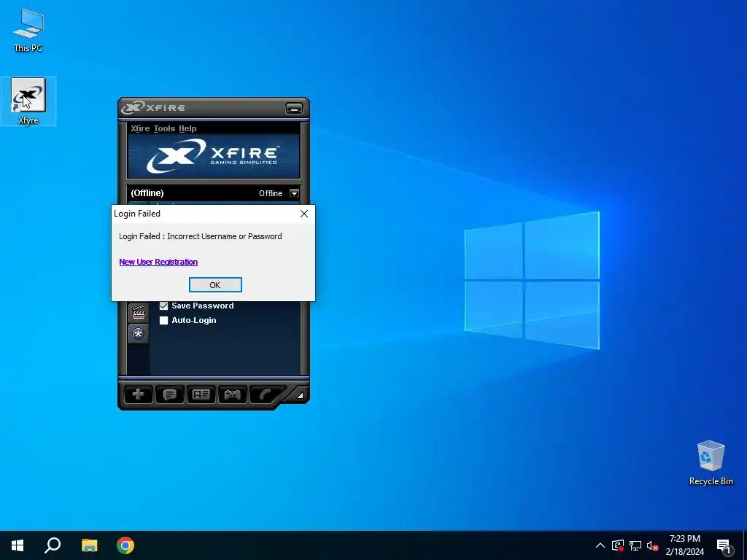
Task: Enable the Auto-Login checkbox
Action: coord(164,321)
